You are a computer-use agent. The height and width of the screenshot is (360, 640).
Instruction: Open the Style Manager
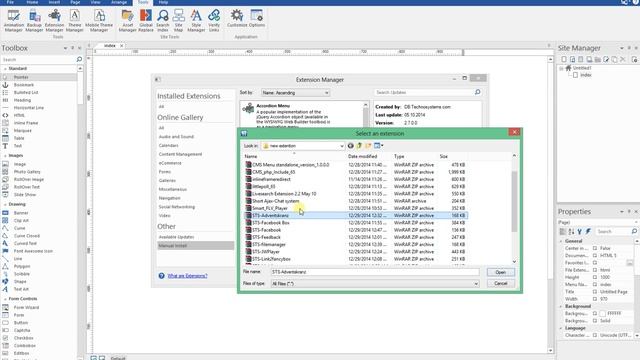196,20
